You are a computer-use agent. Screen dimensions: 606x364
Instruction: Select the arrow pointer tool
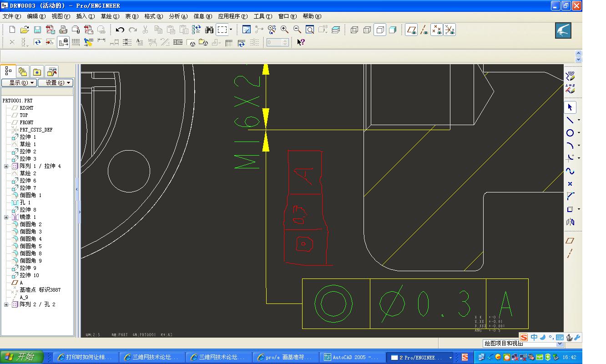(570, 107)
